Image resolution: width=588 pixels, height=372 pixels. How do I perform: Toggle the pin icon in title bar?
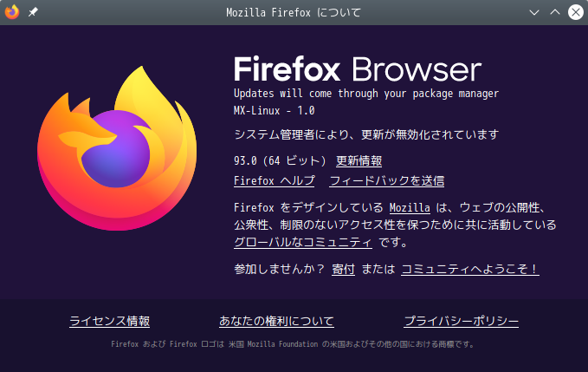(33, 12)
